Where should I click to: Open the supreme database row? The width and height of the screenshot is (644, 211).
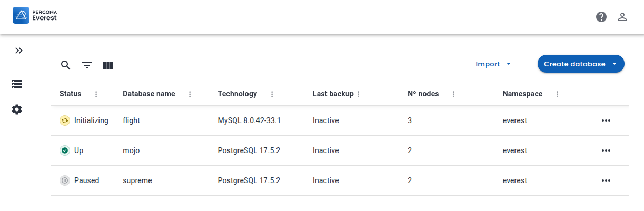pyautogui.click(x=137, y=180)
